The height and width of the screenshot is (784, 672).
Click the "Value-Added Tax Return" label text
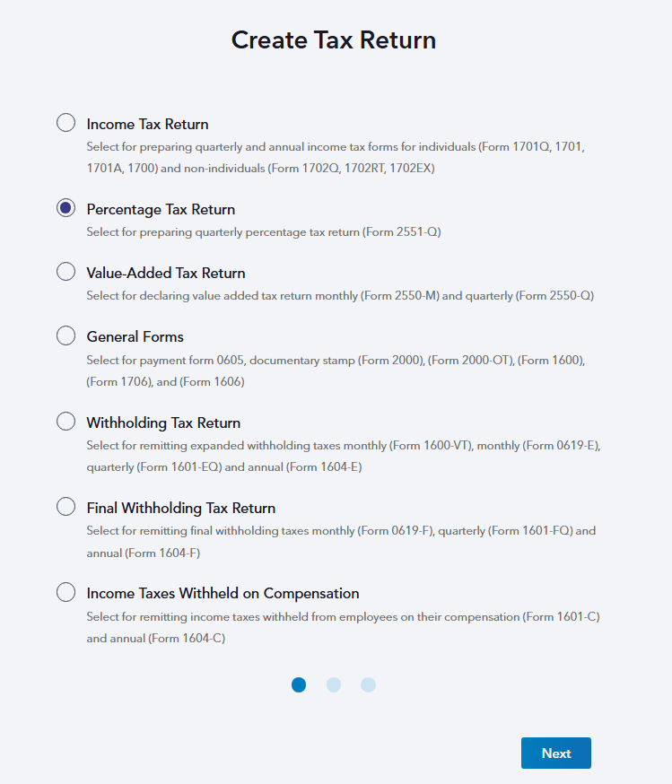click(x=166, y=273)
